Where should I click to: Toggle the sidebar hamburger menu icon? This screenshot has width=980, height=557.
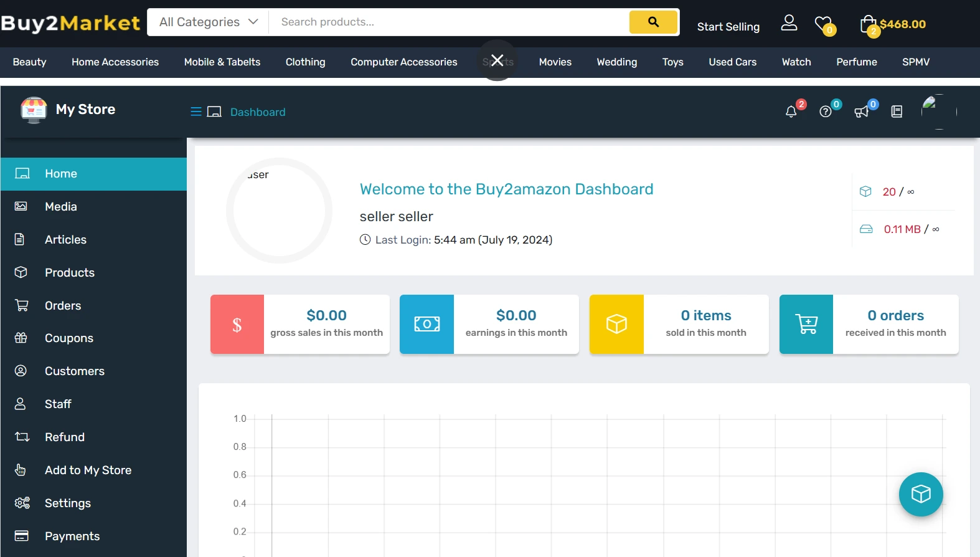[x=196, y=112]
